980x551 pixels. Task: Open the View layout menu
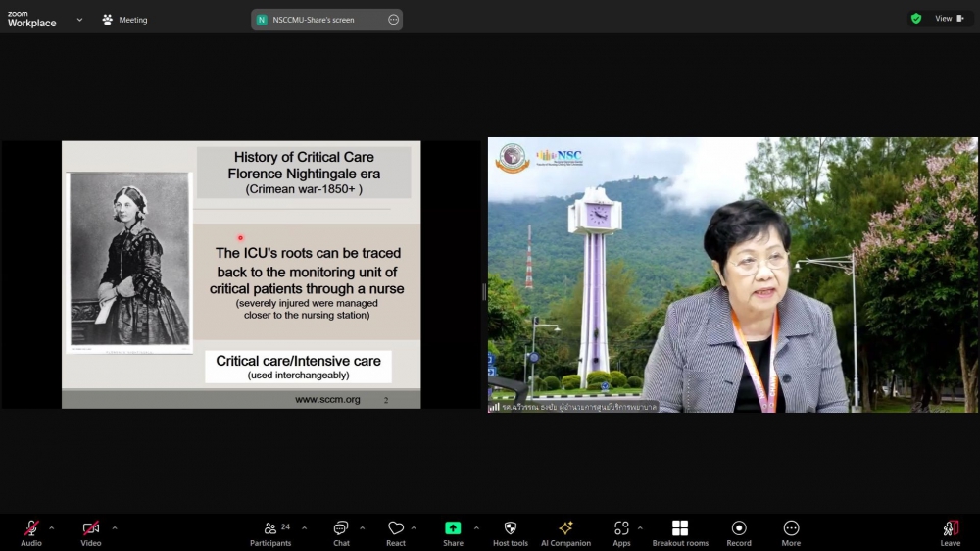pyautogui.click(x=949, y=19)
